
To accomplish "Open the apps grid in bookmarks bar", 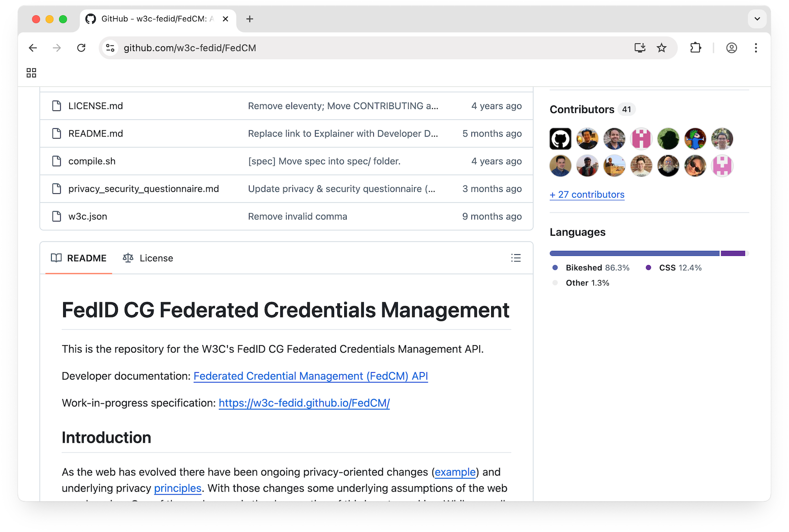I will click(32, 73).
